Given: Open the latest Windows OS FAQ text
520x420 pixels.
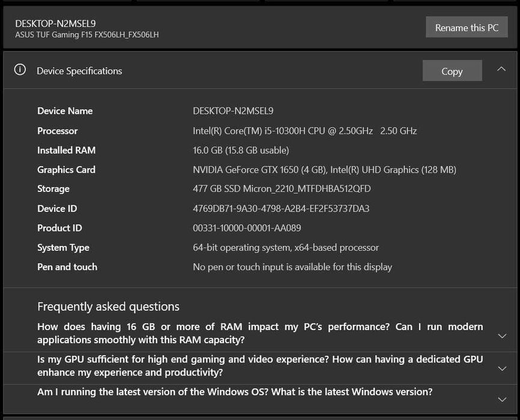Looking at the screenshot, I should pyautogui.click(x=234, y=392).
